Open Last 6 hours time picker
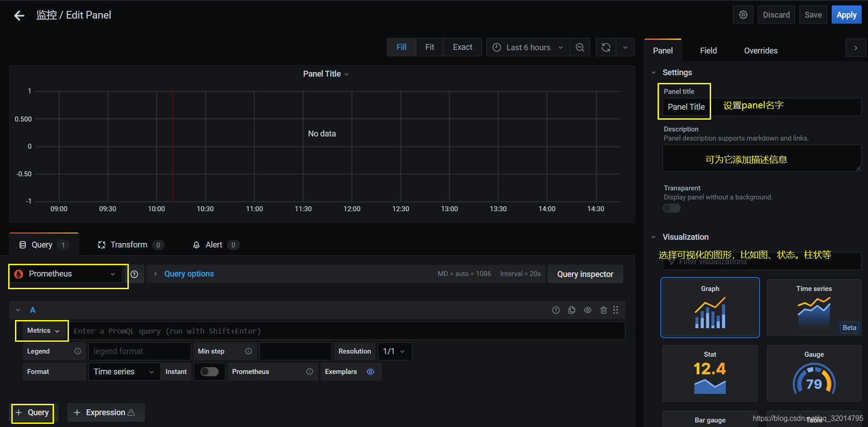Image resolution: width=868 pixels, height=427 pixels. (x=528, y=47)
